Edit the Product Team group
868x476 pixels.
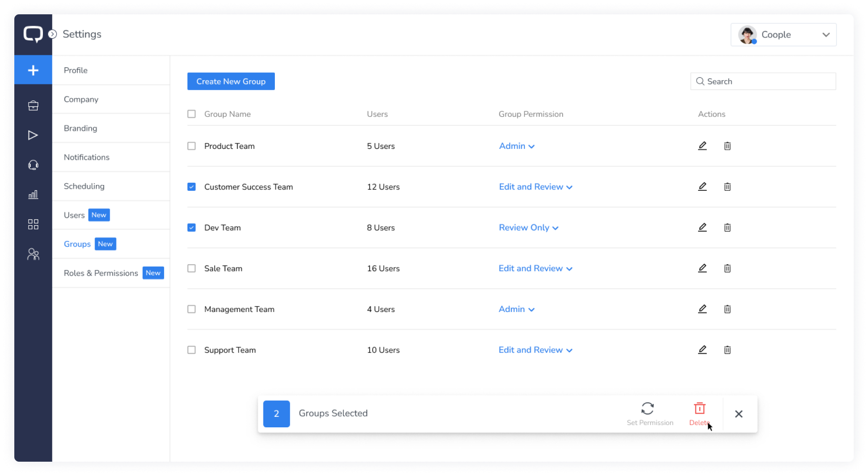coord(702,146)
